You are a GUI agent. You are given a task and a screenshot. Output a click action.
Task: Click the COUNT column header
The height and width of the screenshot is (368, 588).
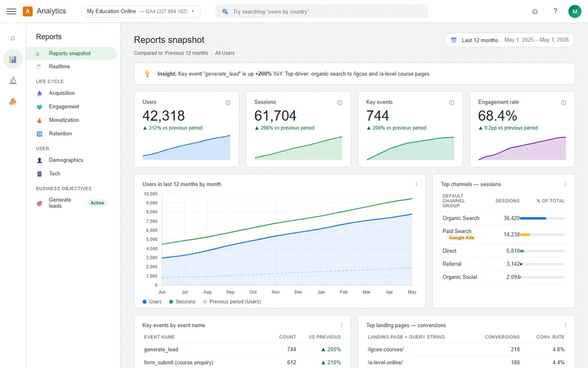(288, 337)
